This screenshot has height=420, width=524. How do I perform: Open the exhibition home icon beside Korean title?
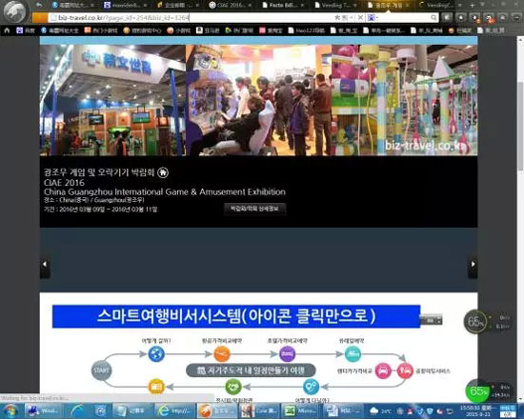tap(163, 172)
